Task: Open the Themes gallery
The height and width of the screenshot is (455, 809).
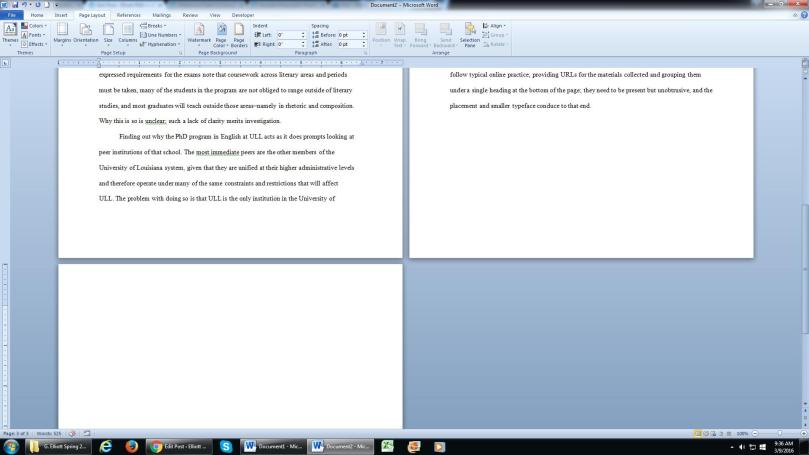Action: (x=10, y=33)
